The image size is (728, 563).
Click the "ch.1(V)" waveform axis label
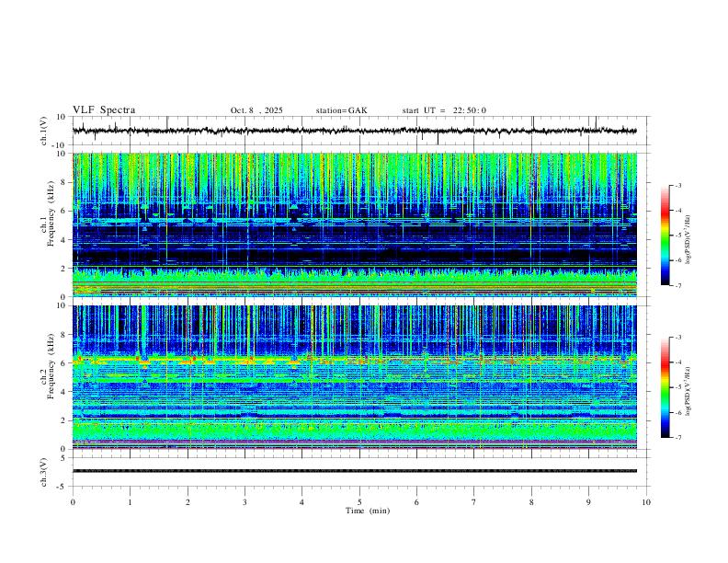click(x=44, y=131)
